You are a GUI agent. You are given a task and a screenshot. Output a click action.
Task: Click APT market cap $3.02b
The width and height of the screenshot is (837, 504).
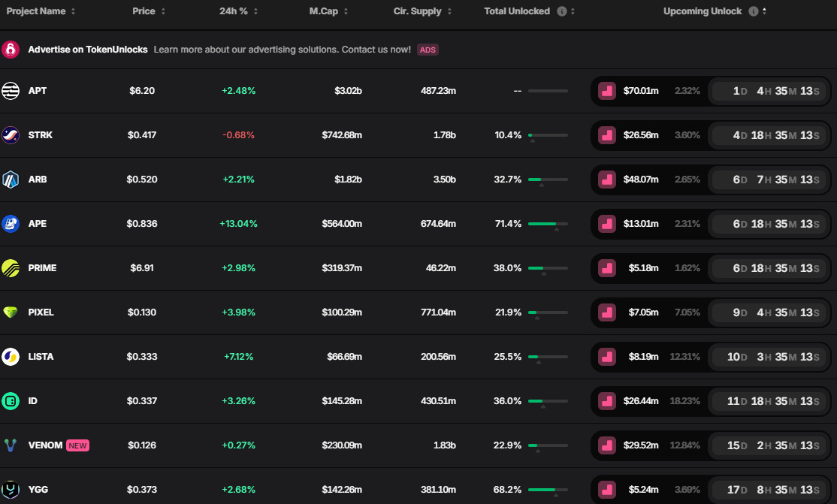tap(348, 91)
